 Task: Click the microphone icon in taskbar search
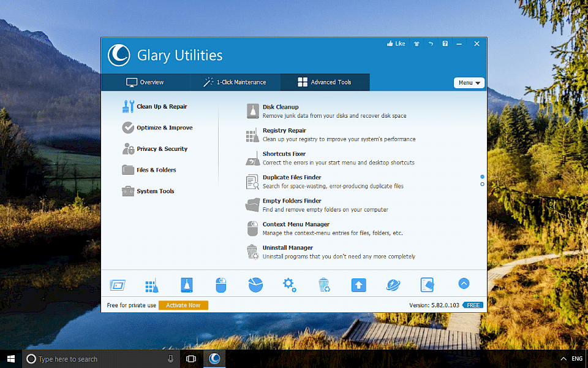tap(171, 359)
